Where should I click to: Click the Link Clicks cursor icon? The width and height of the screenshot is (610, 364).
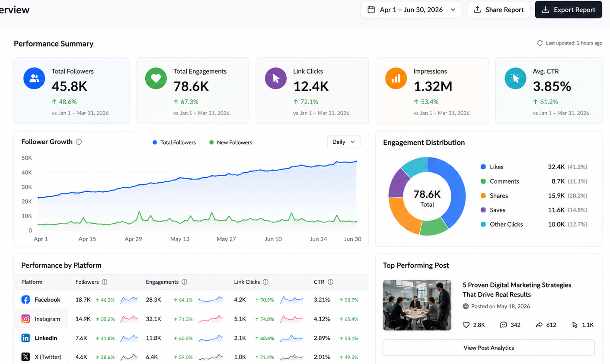[276, 79]
